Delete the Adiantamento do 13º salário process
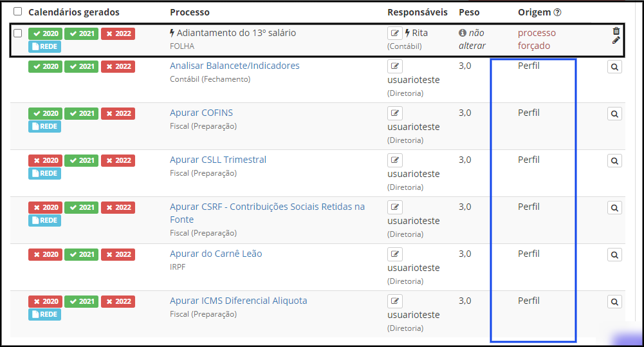 616,31
